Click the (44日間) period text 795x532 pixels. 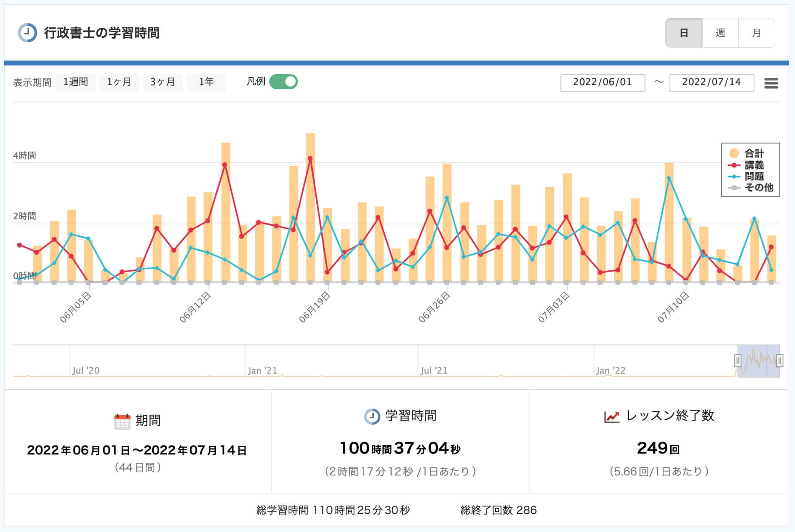pyautogui.click(x=138, y=468)
